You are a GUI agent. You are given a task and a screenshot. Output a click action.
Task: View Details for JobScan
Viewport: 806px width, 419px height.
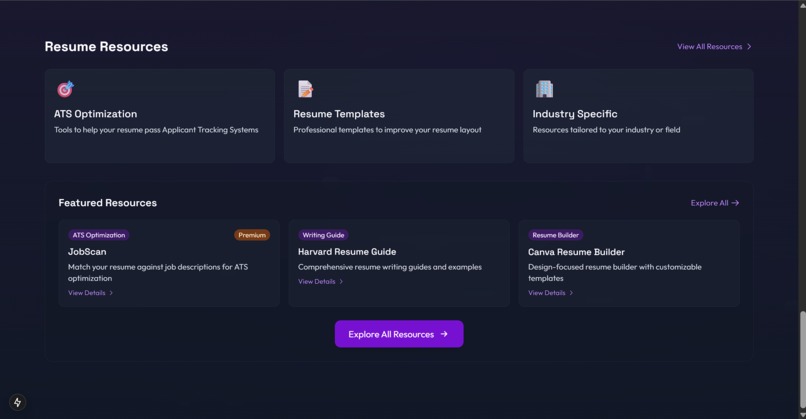pos(90,293)
